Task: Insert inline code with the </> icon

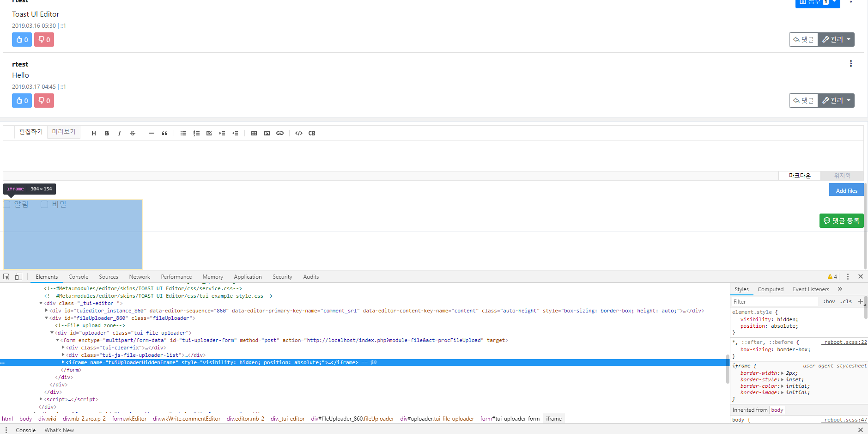Action: (x=299, y=133)
